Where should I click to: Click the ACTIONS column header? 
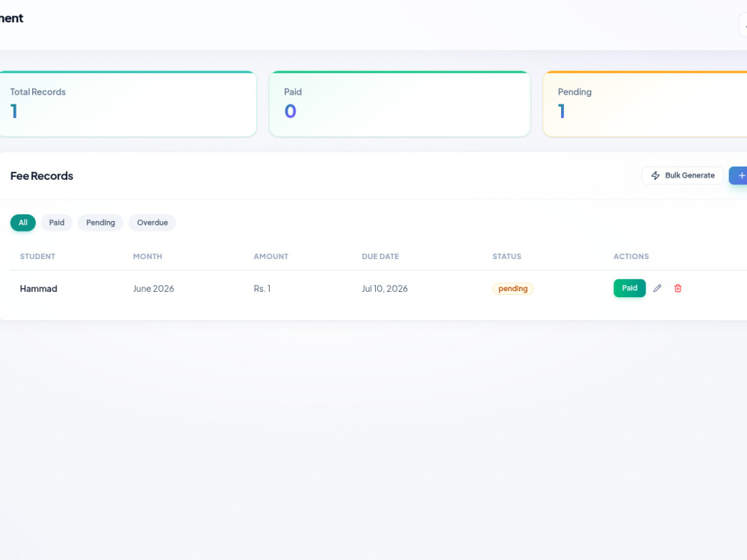631,256
